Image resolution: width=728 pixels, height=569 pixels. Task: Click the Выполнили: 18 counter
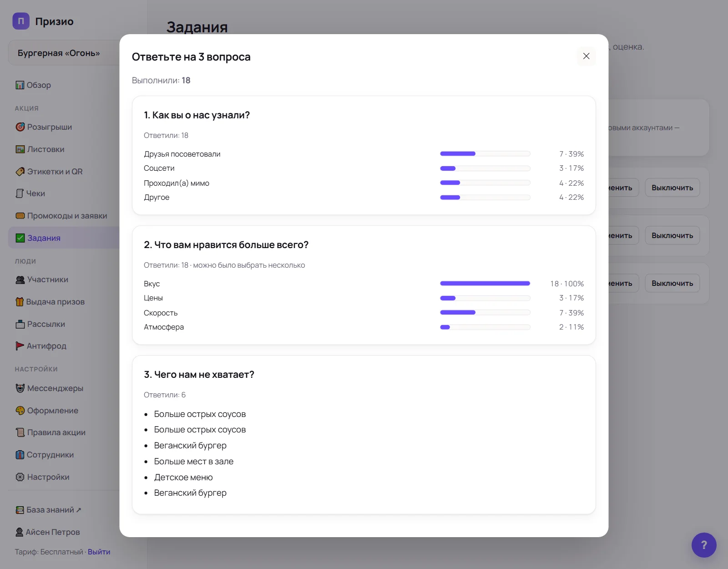tap(161, 81)
